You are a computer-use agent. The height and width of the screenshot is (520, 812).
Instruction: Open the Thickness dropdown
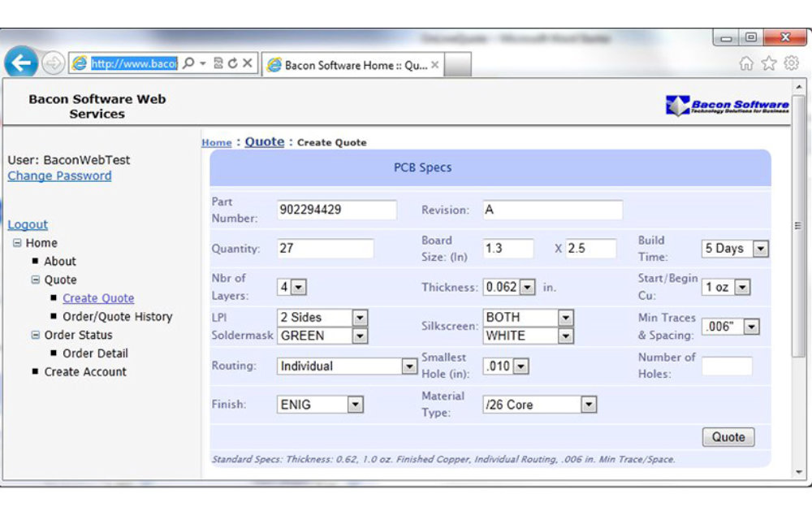[509, 287]
